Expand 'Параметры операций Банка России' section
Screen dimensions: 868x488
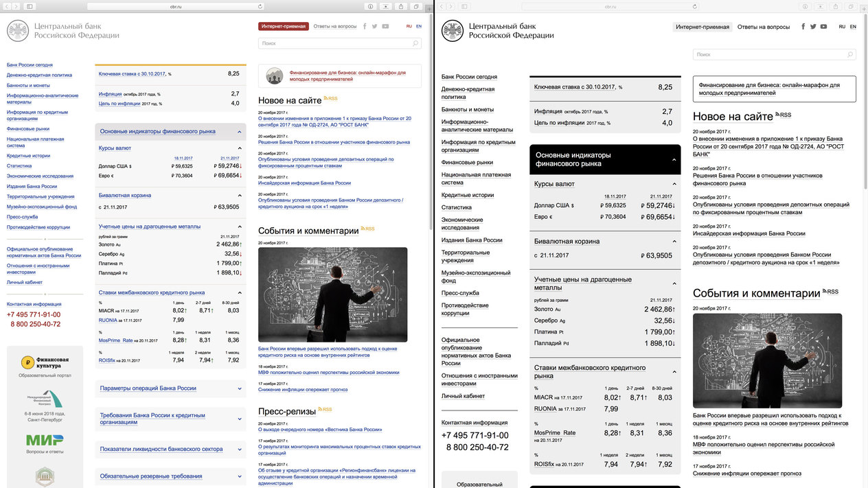(240, 388)
